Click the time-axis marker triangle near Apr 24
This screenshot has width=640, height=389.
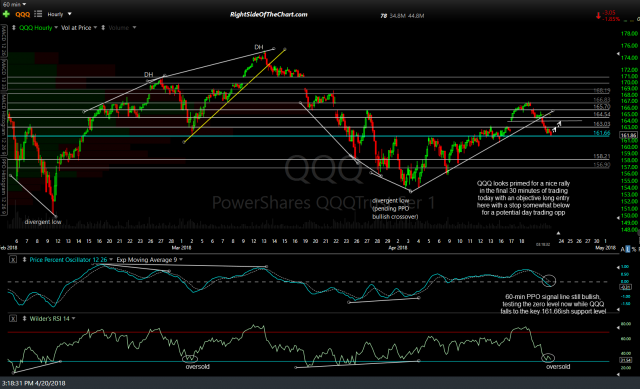coord(558,233)
